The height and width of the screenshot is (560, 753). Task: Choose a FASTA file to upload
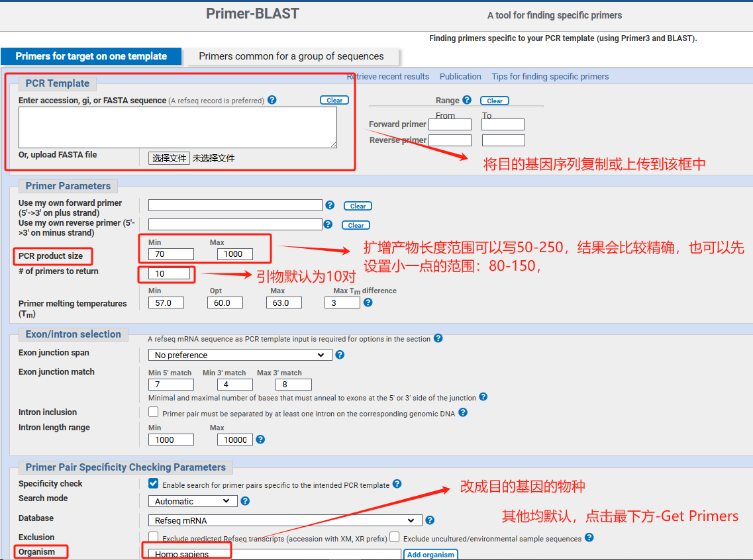169,158
